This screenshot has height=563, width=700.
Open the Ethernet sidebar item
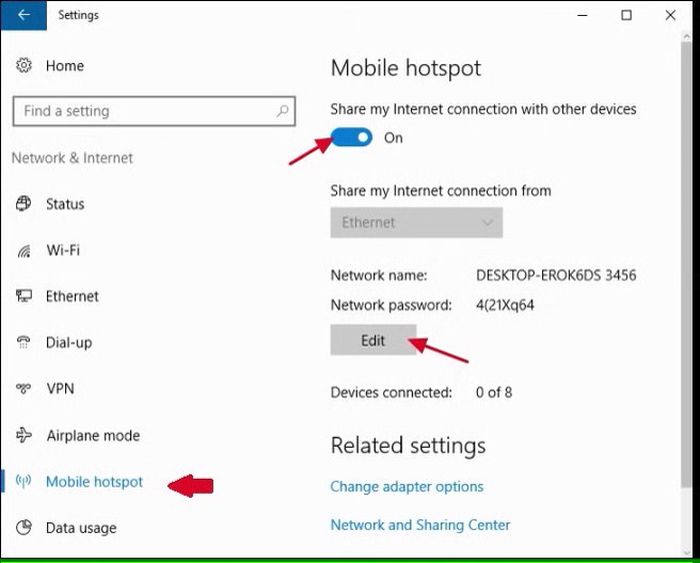[72, 296]
